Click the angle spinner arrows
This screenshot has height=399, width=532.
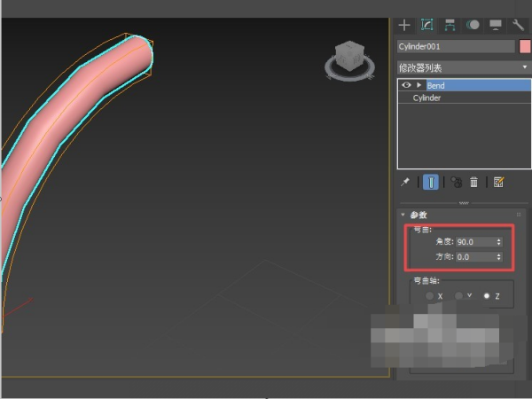click(498, 242)
